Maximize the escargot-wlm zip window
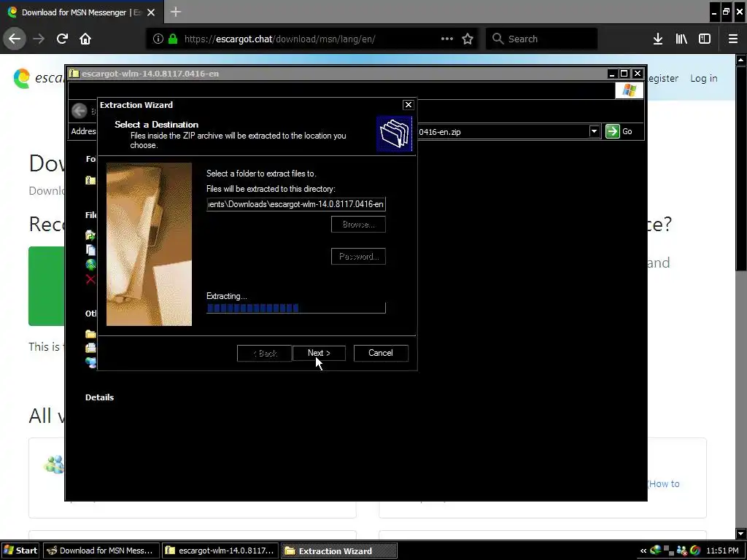This screenshot has height=560, width=747. [624, 74]
